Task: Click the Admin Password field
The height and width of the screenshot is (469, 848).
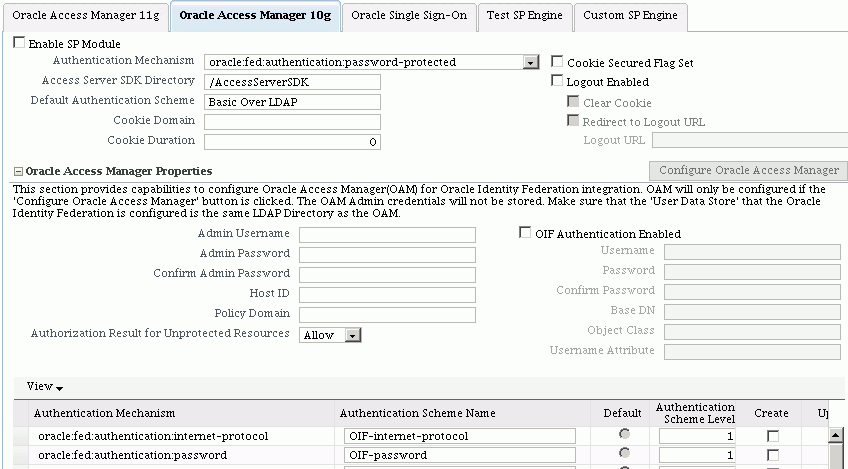Action: click(x=387, y=255)
